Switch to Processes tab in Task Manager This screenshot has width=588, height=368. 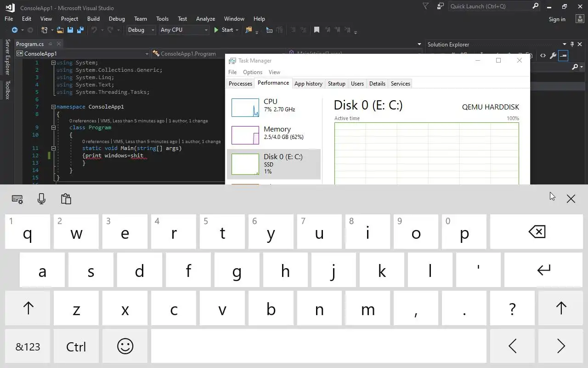click(240, 84)
